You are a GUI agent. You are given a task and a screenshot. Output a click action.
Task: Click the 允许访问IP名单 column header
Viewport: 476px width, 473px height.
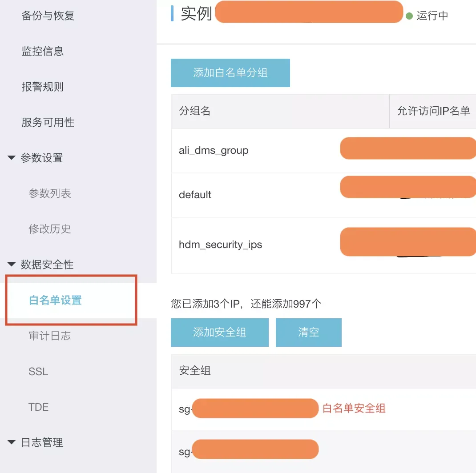click(x=433, y=111)
